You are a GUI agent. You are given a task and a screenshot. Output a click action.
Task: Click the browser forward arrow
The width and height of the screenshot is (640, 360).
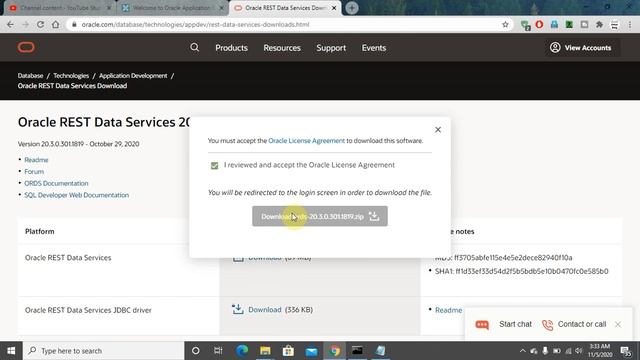pyautogui.click(x=25, y=24)
